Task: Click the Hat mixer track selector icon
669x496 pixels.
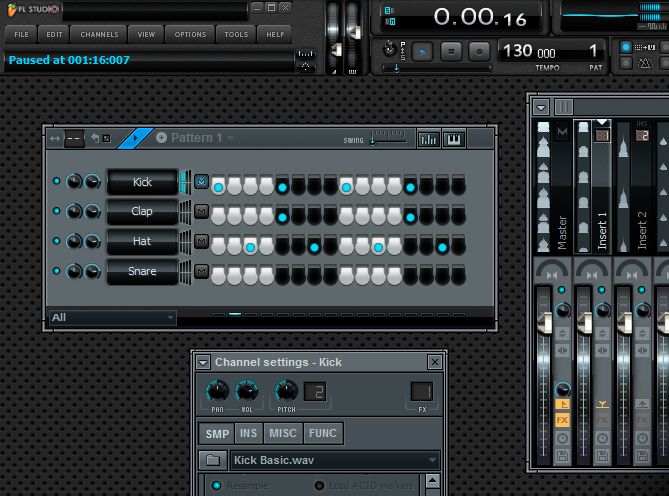Action: pos(201,241)
